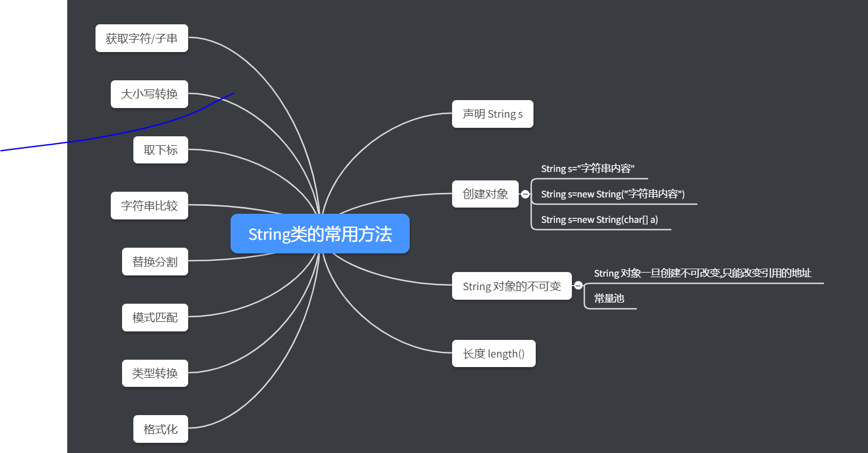868x453 pixels.
Task: Select the 大小写转换 node
Action: pos(149,94)
